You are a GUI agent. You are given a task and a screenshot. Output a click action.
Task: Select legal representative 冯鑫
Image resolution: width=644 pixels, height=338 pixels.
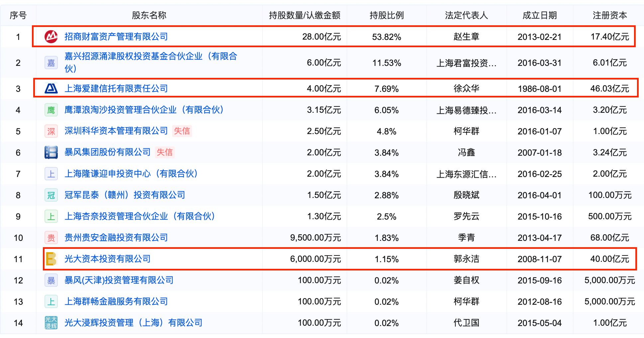(x=467, y=153)
